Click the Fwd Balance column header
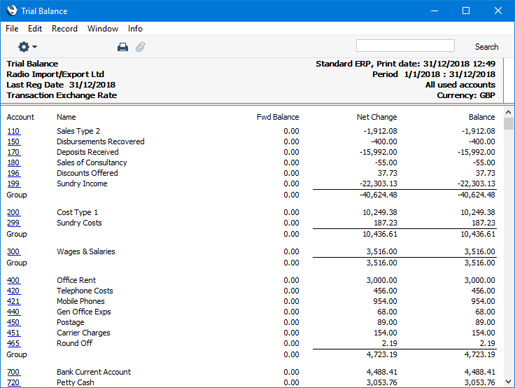This screenshot has width=515, height=388. pos(278,117)
